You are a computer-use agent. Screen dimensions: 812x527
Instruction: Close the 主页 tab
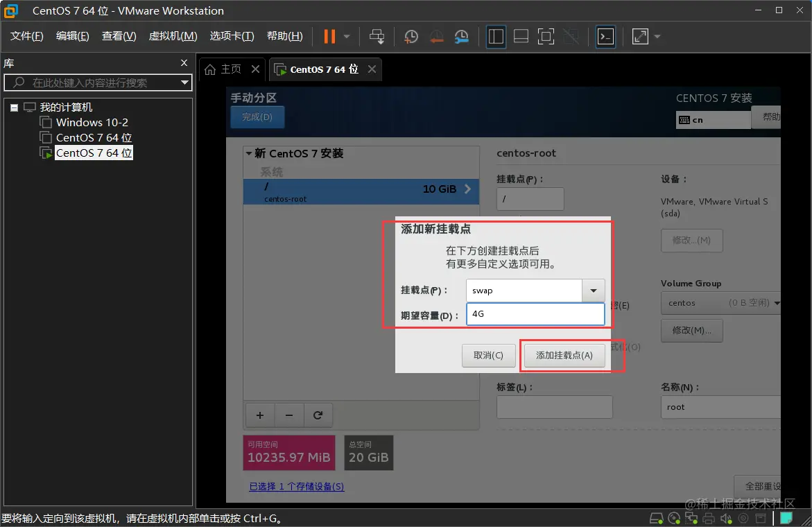(255, 69)
